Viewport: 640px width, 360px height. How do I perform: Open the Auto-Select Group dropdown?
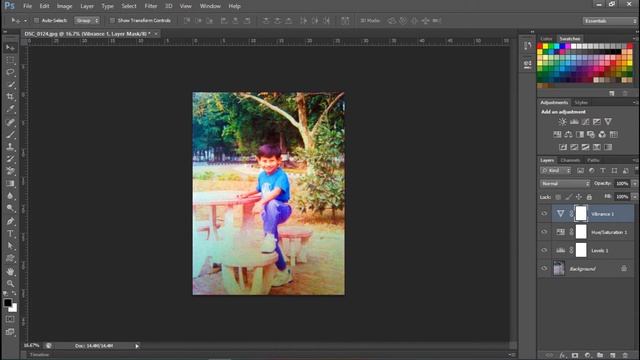coord(87,20)
